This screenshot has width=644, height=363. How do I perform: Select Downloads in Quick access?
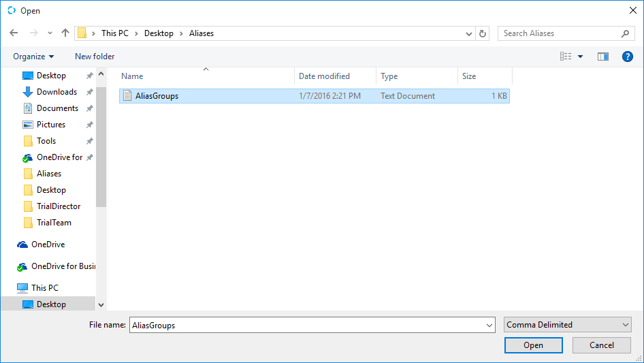click(x=57, y=92)
